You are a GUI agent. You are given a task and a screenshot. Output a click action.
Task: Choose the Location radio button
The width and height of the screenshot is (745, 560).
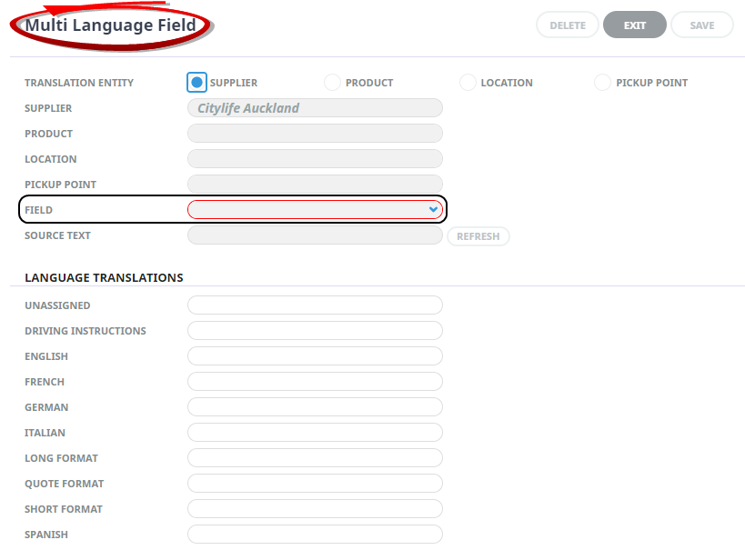coord(468,82)
